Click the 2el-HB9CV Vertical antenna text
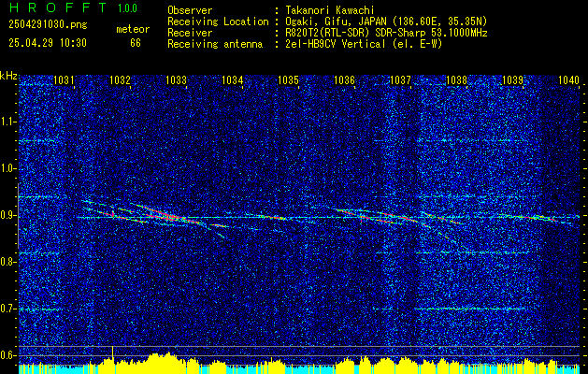 [x=364, y=44]
